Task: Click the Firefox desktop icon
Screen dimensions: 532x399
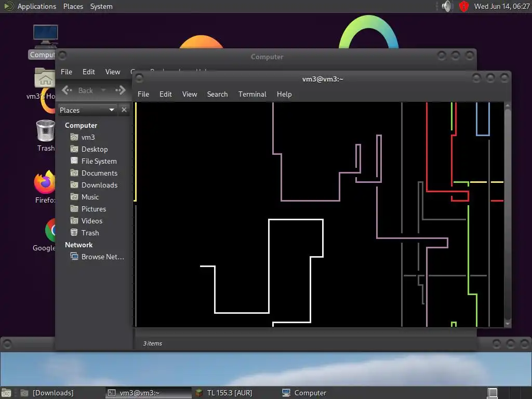Action: 45,182
